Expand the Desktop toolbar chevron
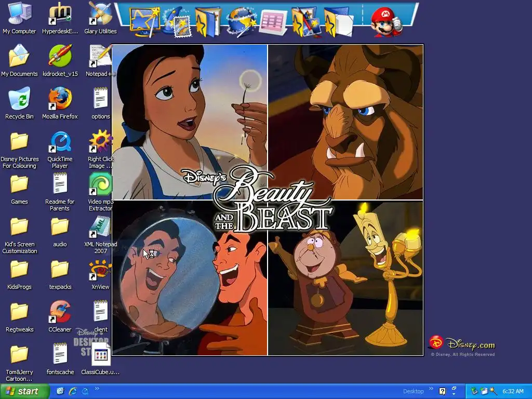This screenshot has width=532, height=399. 431,389
